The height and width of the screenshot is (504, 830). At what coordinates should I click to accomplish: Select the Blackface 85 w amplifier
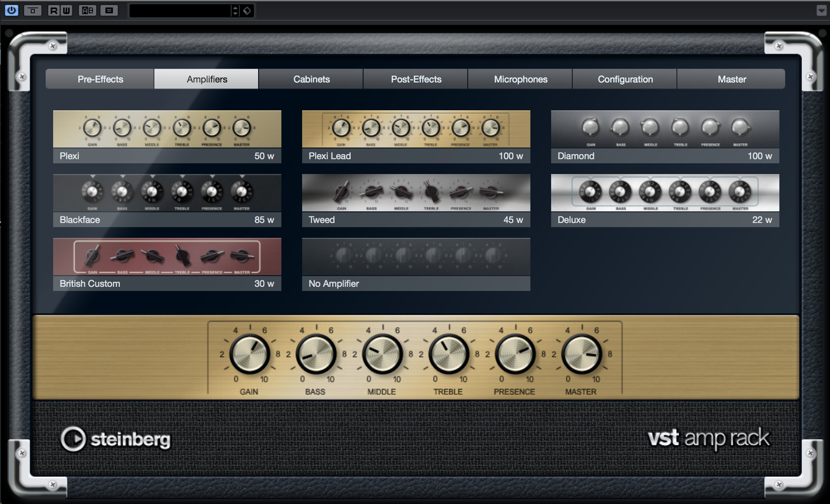tap(167, 200)
